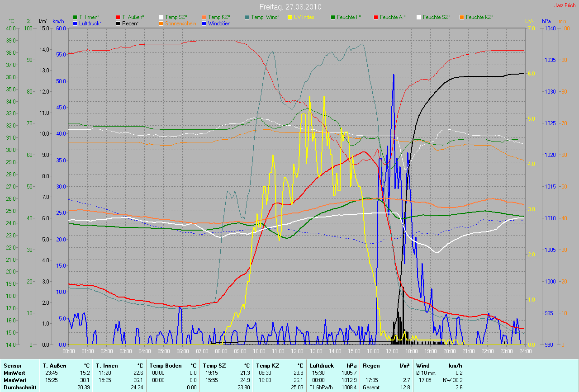This screenshot has height=392, width=579.
Task: Click the 'km/h' axis unit above the chart
Action: [58, 21]
